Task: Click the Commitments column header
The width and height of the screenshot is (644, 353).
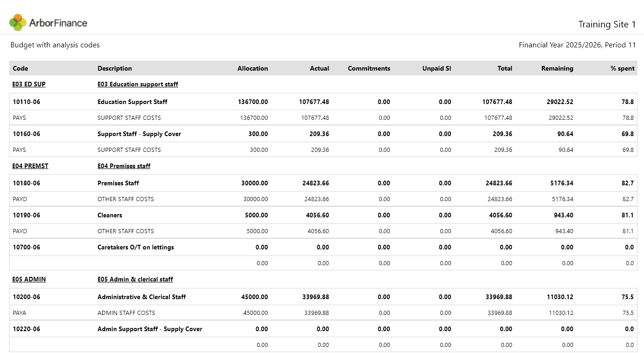Action: [369, 68]
